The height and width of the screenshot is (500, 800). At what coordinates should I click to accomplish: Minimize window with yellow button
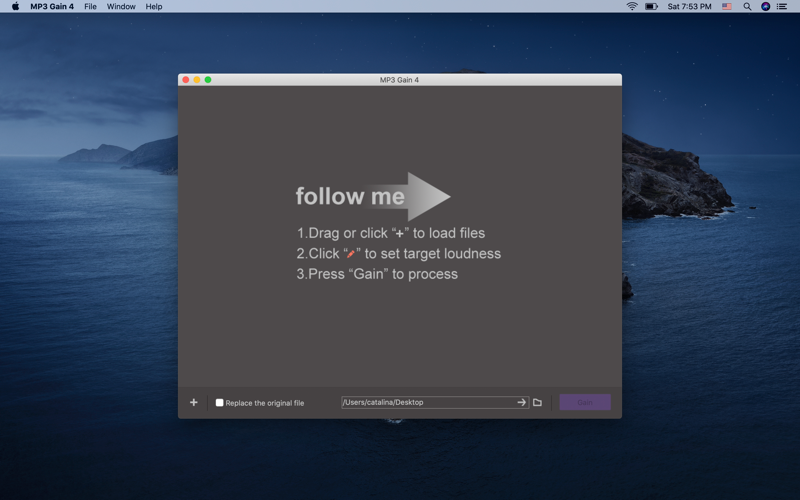pyautogui.click(x=197, y=80)
